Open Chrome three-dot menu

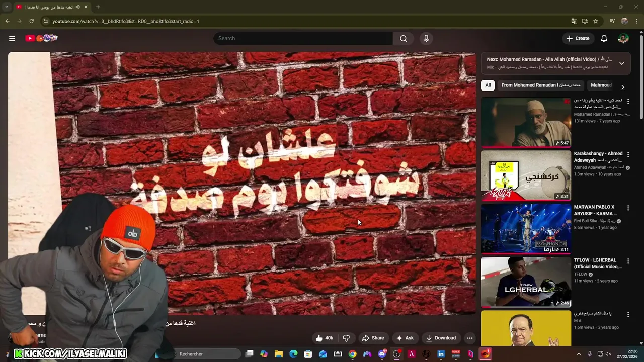click(636, 21)
